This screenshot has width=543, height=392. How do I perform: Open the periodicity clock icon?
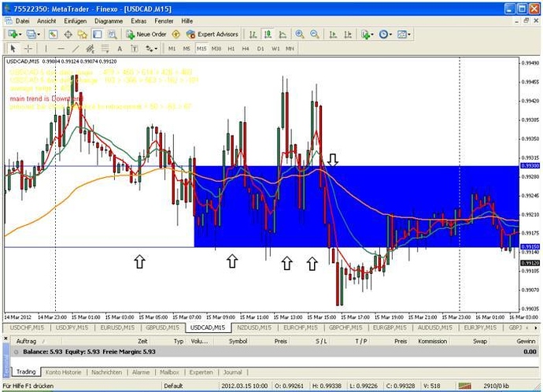[383, 35]
